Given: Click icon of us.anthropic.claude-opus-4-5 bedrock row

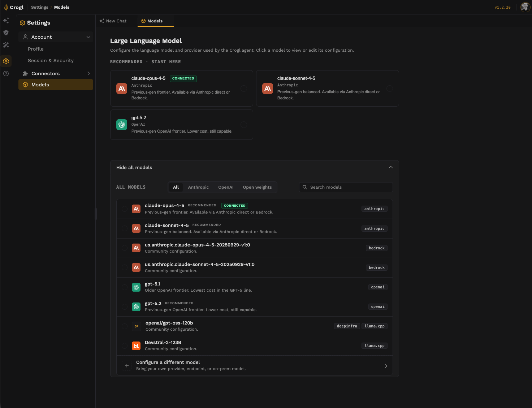Looking at the screenshot, I should click(136, 248).
